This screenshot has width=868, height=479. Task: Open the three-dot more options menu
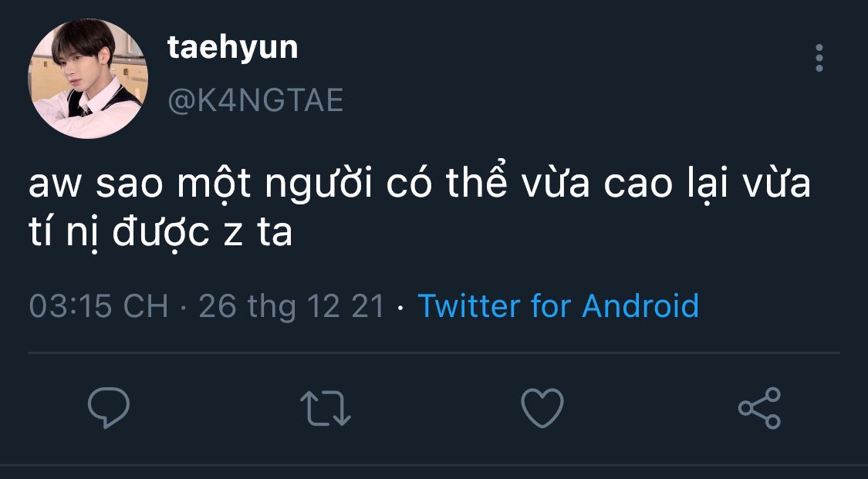(819, 58)
